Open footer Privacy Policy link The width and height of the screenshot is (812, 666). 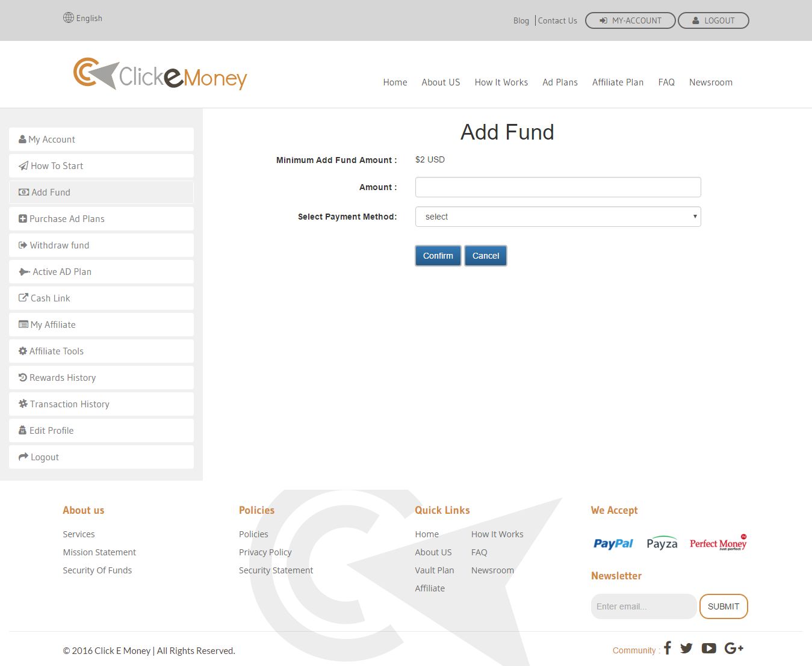click(265, 552)
